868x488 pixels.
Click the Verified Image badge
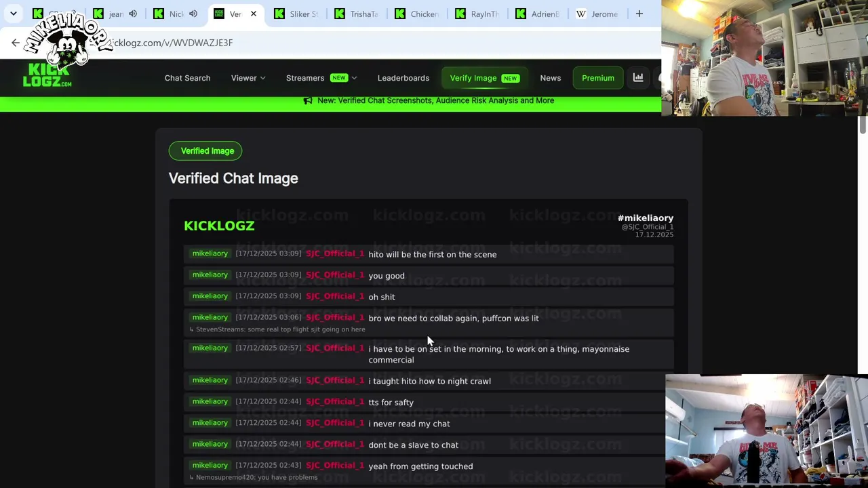pos(205,151)
